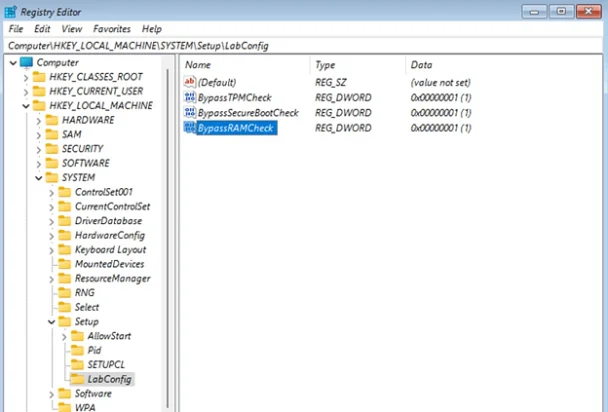Click the ControlSet001 folder icon
608x412 pixels.
[x=64, y=192]
